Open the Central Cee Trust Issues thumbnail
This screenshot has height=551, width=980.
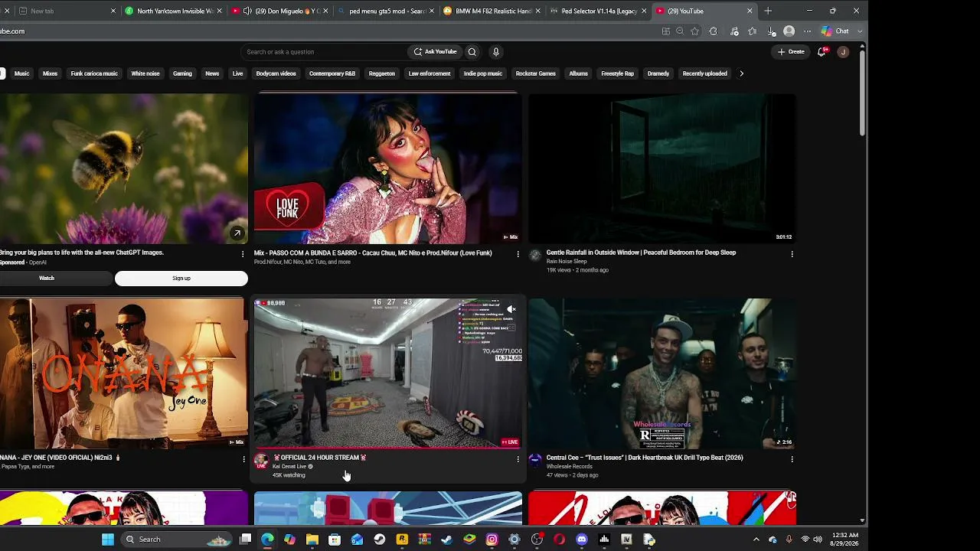[661, 373]
